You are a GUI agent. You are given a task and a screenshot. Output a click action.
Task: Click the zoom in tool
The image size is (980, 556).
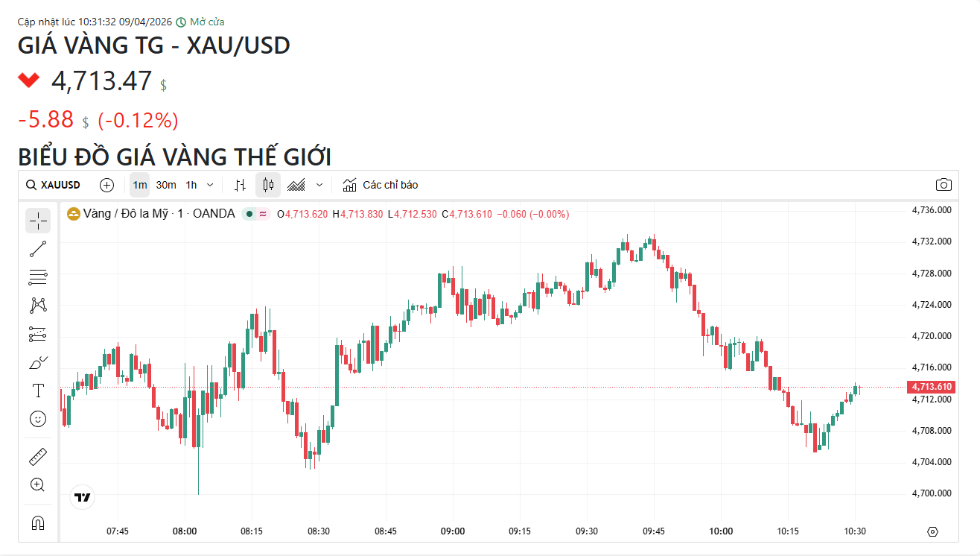tap(38, 484)
